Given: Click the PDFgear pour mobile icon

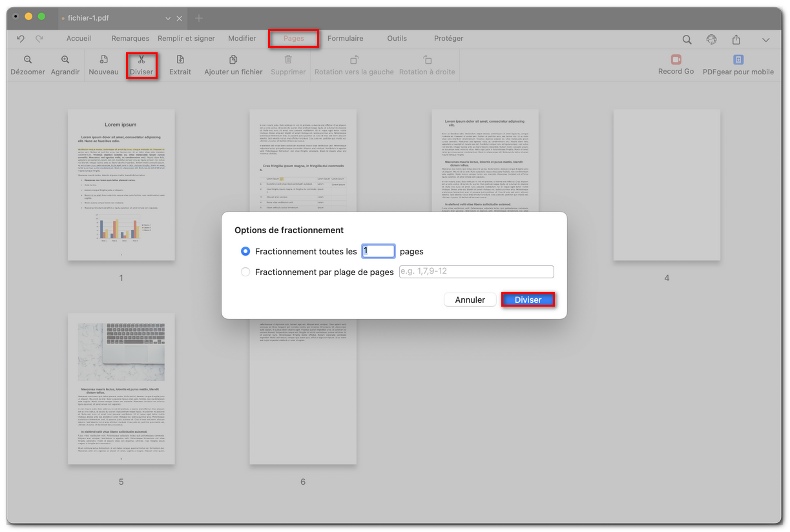Looking at the screenshot, I should click(x=738, y=65).
